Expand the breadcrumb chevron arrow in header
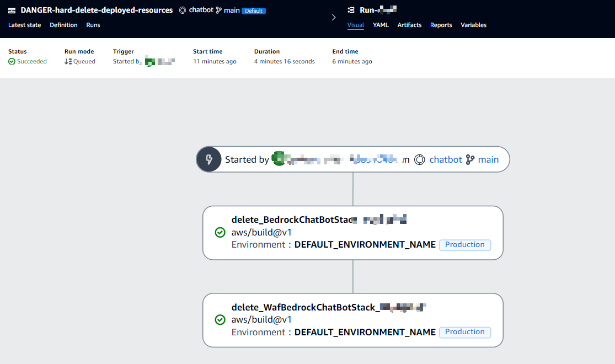Screen dimensions: 615x364 [x=333, y=18]
